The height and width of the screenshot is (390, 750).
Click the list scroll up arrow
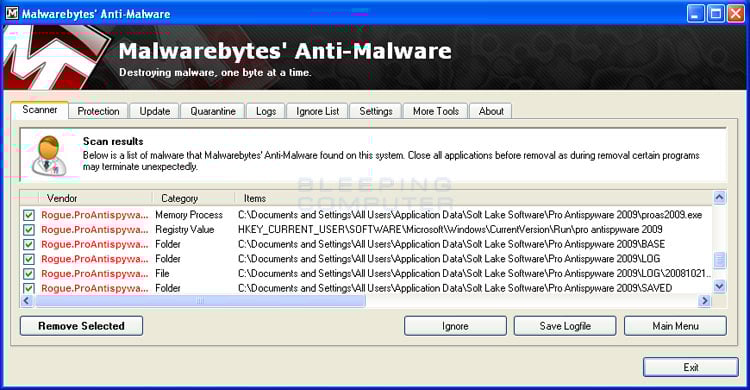719,197
